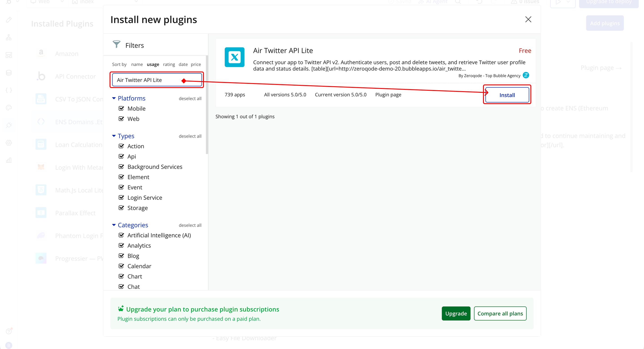Install the Air Twitter API Lite plugin

pos(507,95)
